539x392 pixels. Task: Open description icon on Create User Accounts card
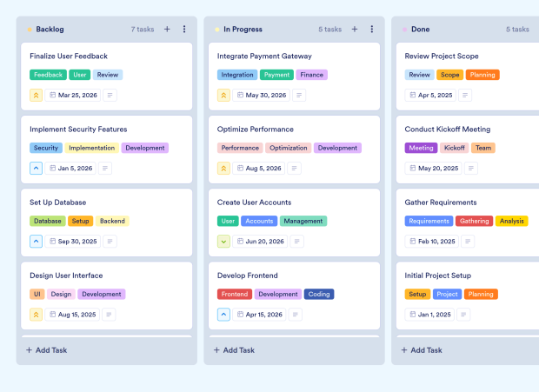click(x=297, y=242)
